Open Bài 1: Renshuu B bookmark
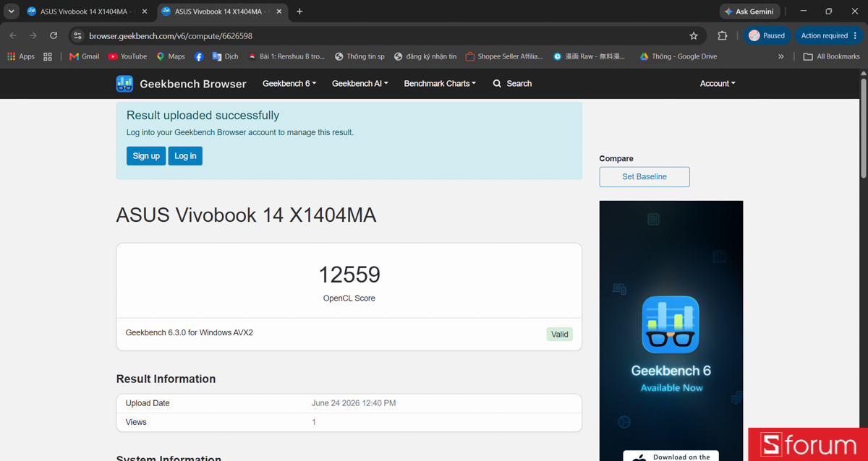The height and width of the screenshot is (461, 868). click(x=286, y=56)
